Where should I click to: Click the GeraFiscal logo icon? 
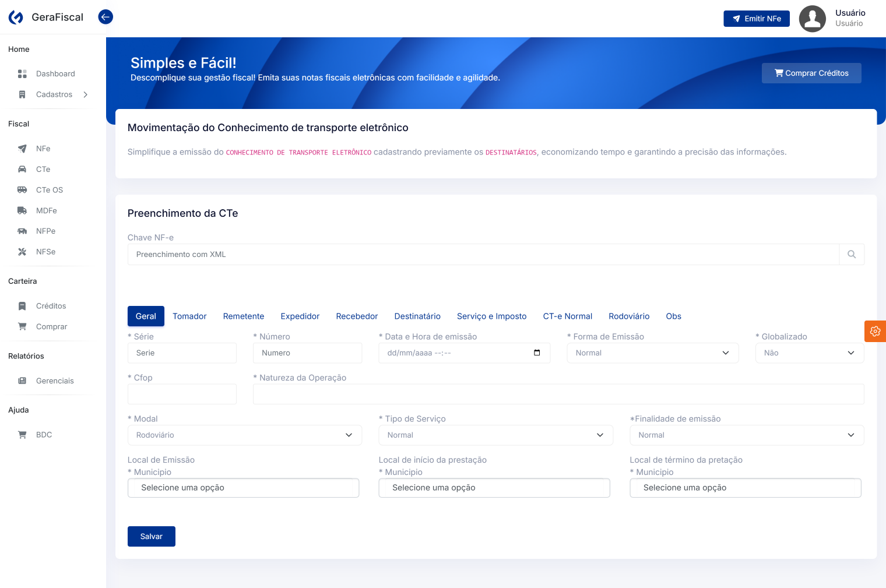(x=16, y=17)
